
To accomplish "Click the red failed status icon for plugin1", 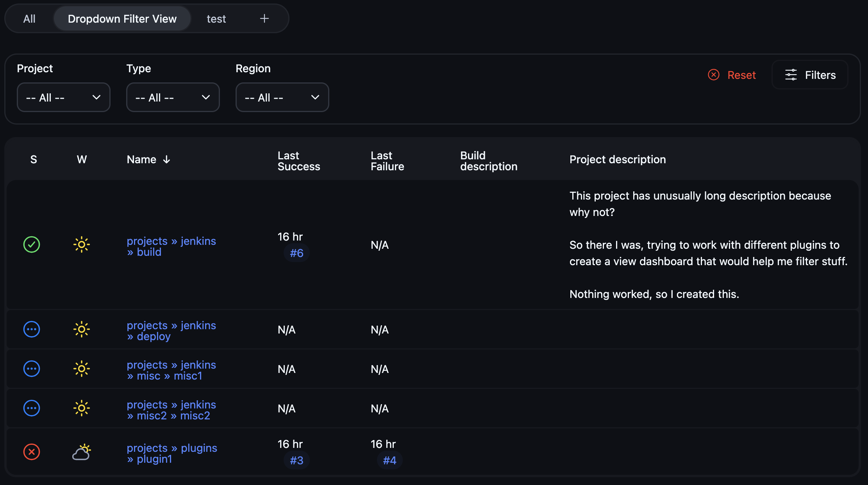I will [32, 452].
